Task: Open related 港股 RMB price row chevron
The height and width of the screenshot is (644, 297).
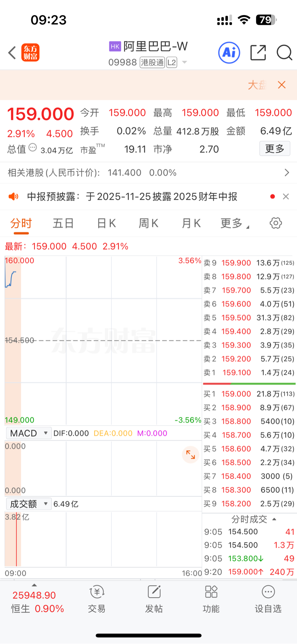Action: tap(287, 173)
